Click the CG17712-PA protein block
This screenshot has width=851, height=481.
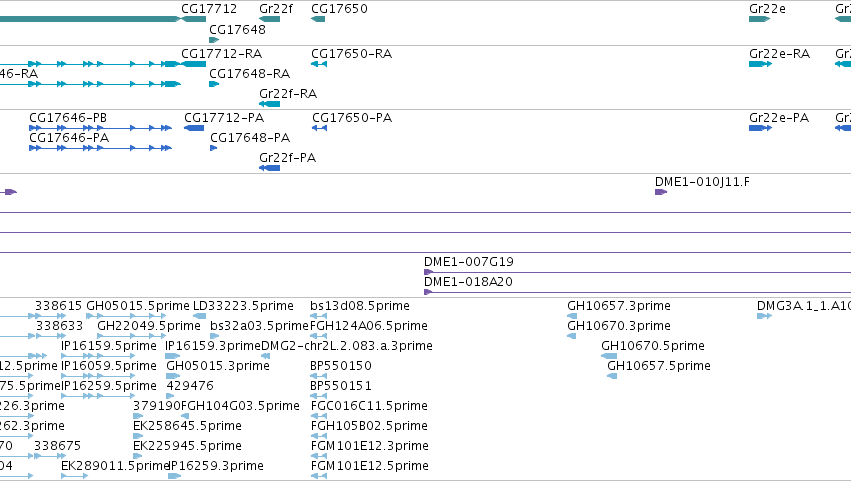coord(194,128)
